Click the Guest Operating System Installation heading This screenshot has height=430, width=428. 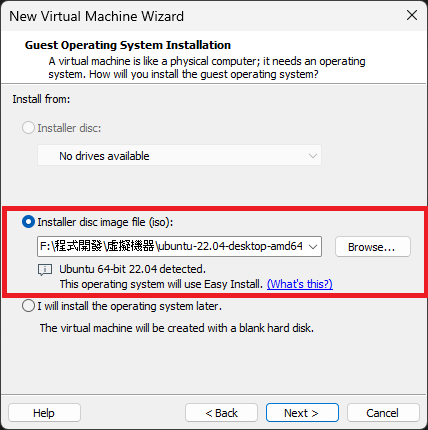(128, 45)
